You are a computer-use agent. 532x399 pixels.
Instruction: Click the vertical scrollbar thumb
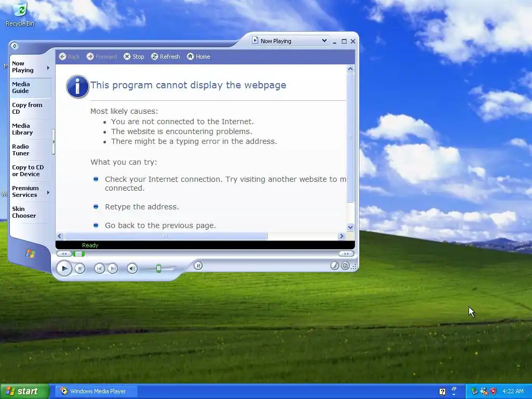coord(351,138)
